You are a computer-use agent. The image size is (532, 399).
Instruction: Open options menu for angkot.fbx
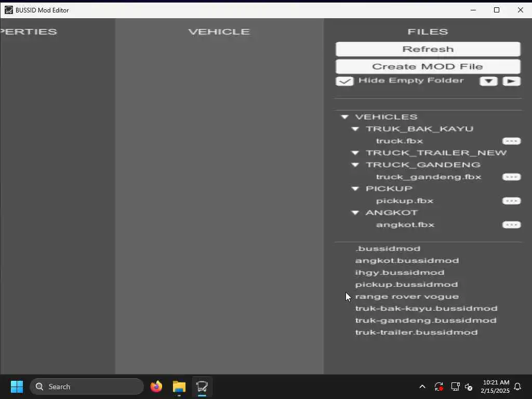coord(511,225)
